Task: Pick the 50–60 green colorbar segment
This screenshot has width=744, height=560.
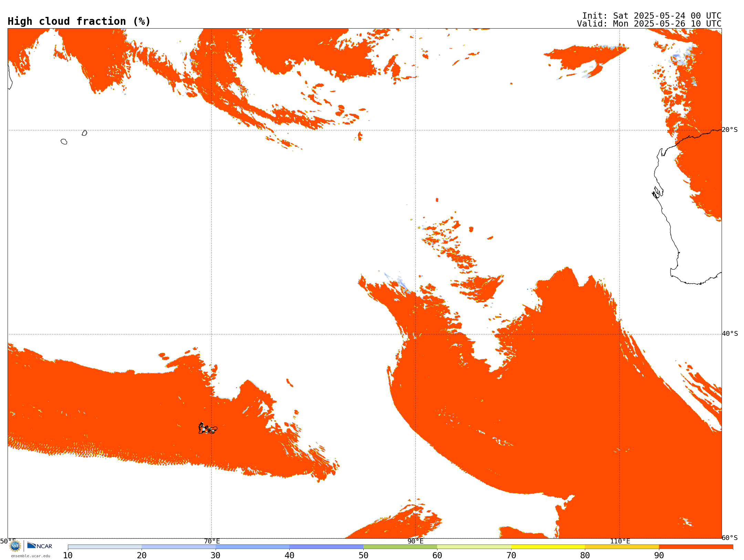Action: pos(400,547)
